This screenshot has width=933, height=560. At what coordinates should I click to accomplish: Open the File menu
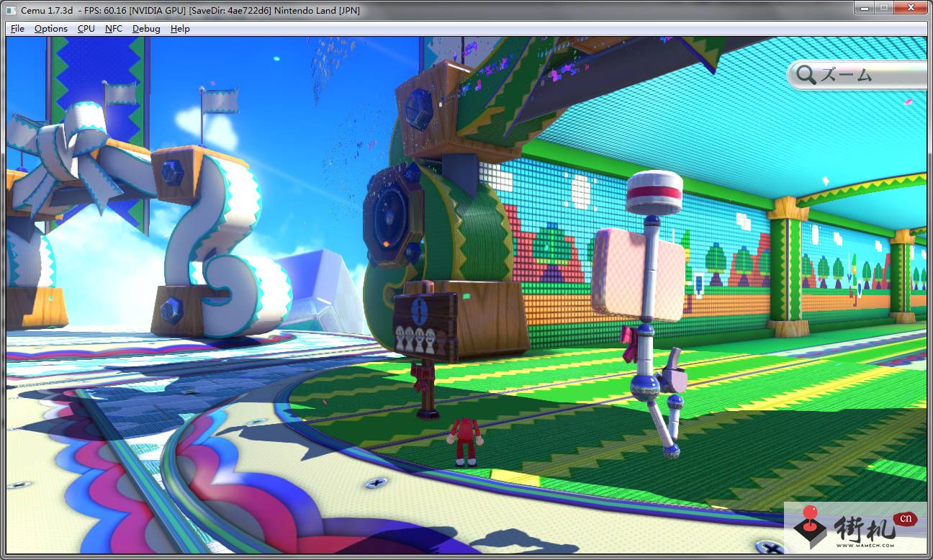pyautogui.click(x=17, y=29)
